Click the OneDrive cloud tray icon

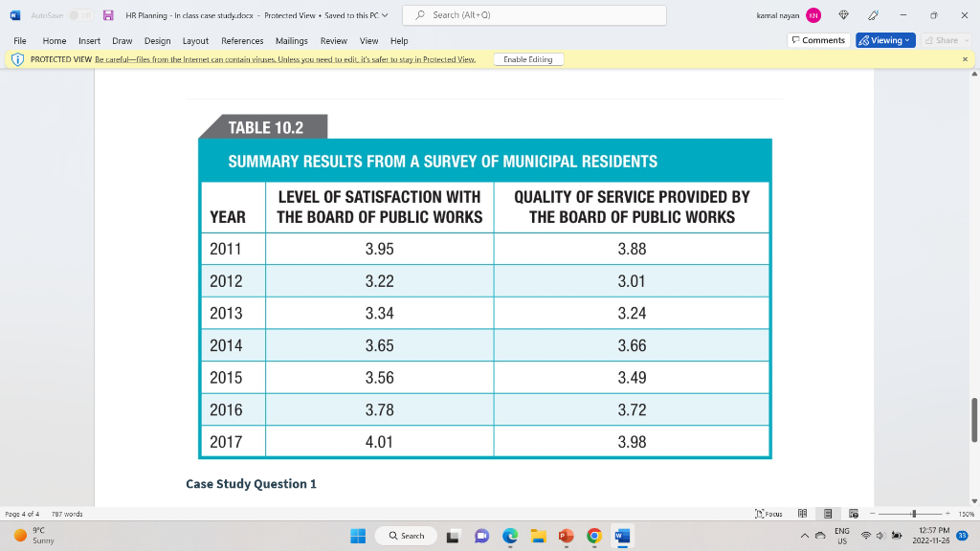tap(820, 536)
